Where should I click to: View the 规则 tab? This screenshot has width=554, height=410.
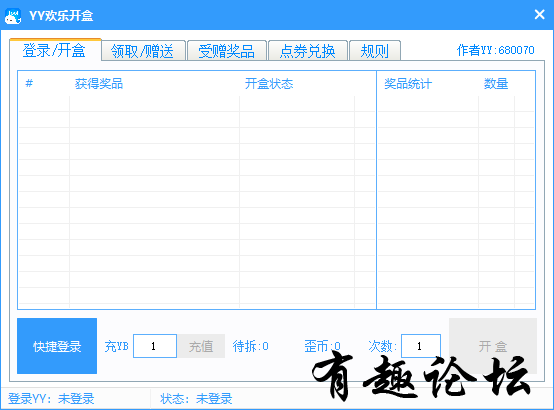(x=375, y=51)
